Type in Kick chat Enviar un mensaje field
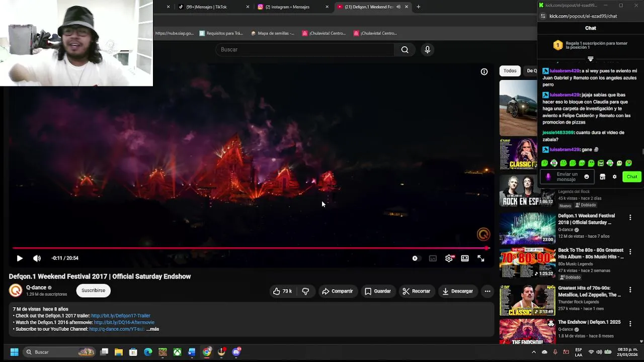This screenshot has height=362, width=644. 568,177
